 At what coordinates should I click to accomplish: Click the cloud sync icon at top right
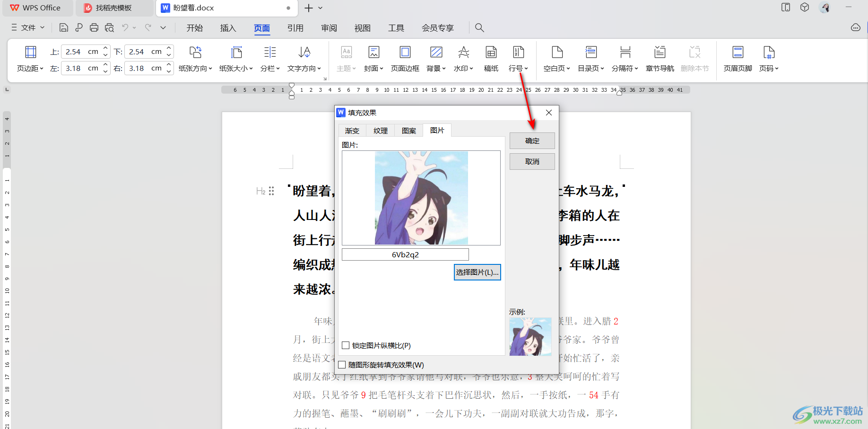point(856,27)
